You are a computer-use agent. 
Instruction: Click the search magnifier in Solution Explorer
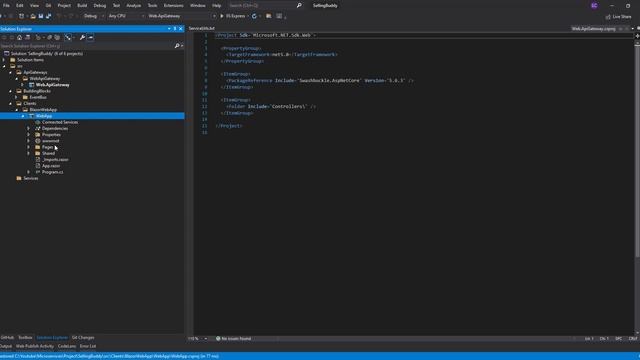[177, 46]
